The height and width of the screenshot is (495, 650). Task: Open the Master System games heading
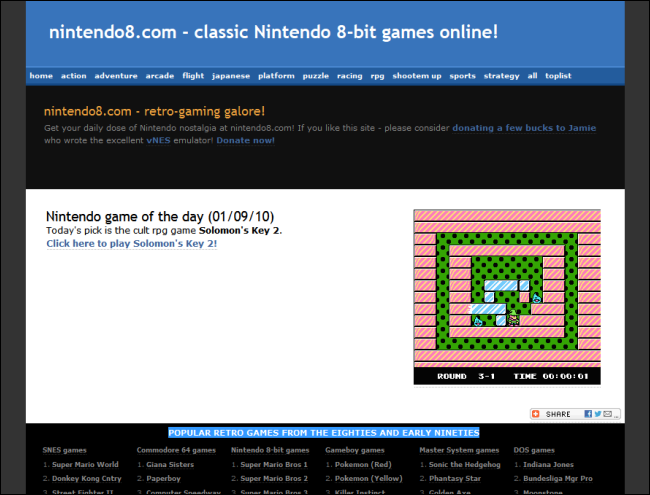pyautogui.click(x=459, y=450)
